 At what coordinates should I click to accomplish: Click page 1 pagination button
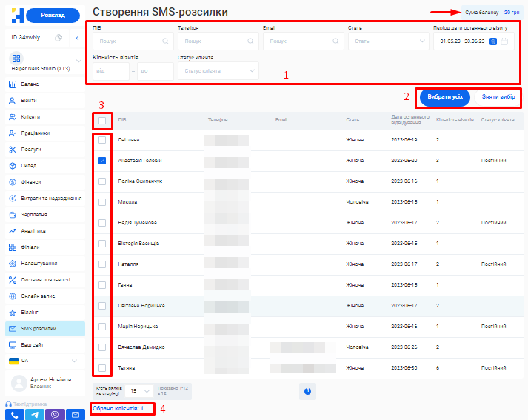pos(307,390)
